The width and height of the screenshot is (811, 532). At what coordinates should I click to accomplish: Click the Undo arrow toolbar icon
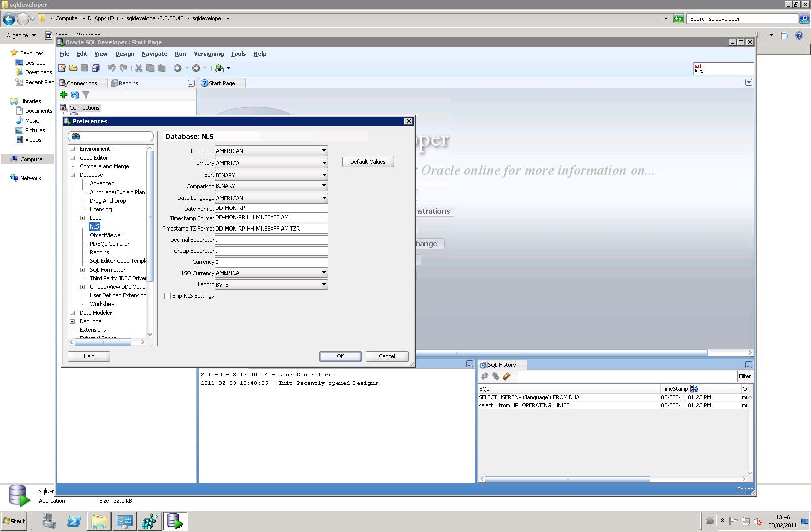112,68
